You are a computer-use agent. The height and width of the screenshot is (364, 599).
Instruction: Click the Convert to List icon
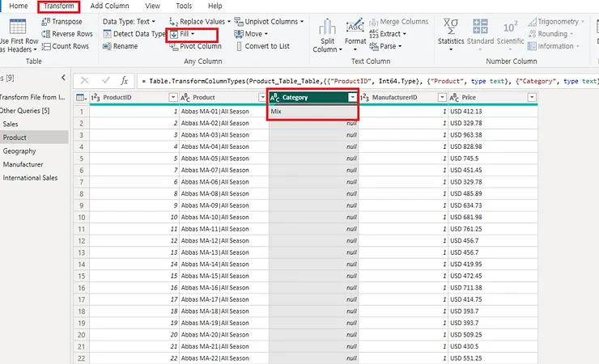239,46
